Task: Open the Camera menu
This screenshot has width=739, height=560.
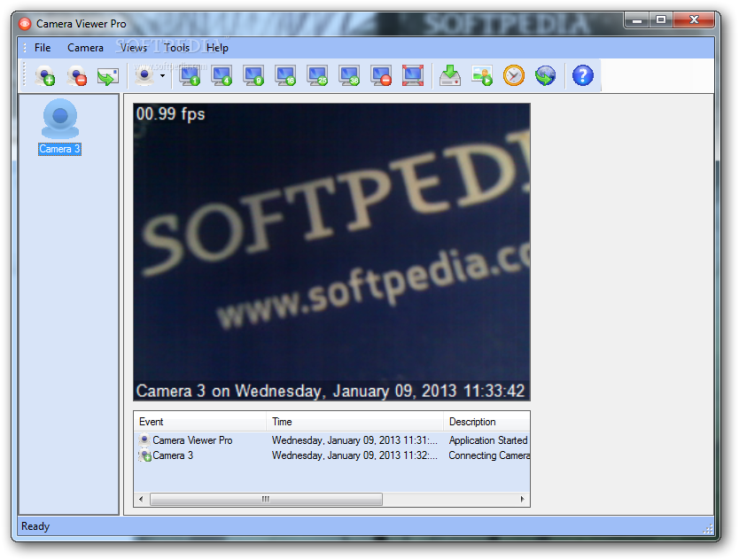Action: 85,48
